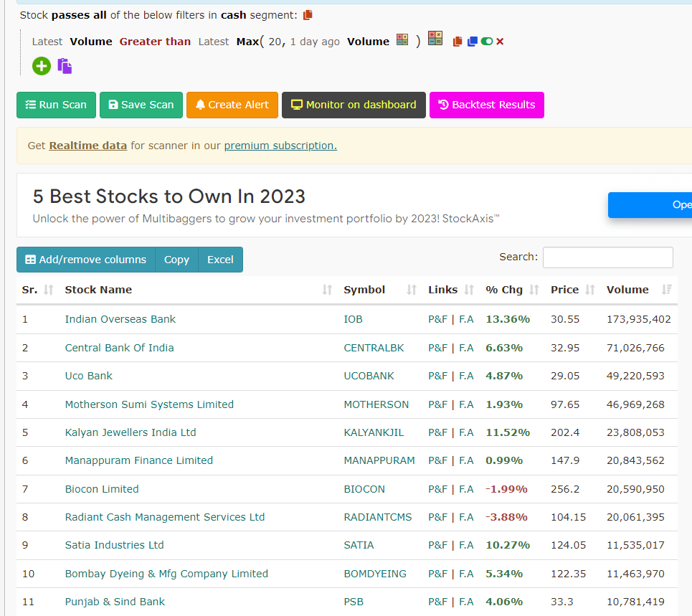Image resolution: width=692 pixels, height=616 pixels.
Task: Click the copy icon after 'cash segment:'
Action: tap(308, 15)
